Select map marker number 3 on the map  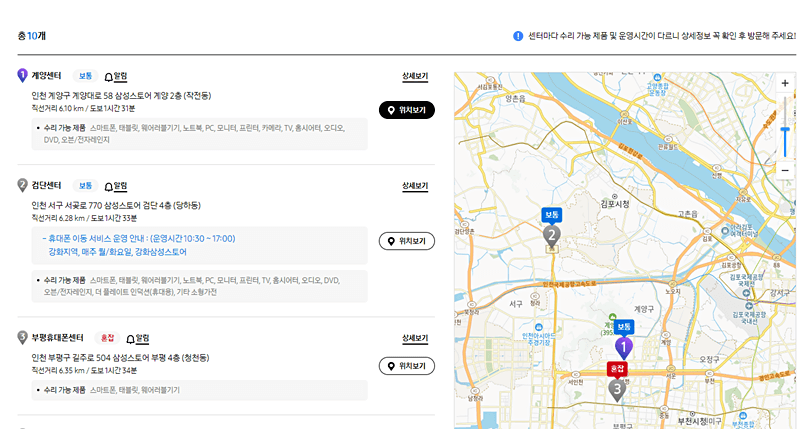[x=617, y=390]
